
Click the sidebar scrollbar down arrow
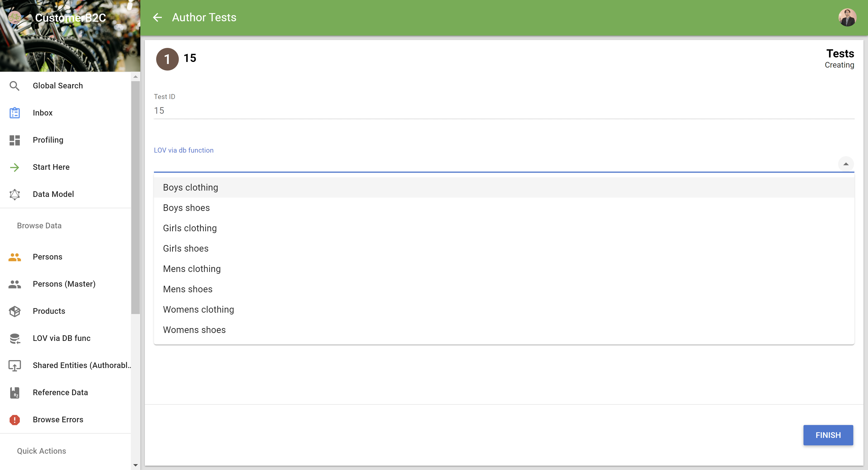(x=135, y=465)
